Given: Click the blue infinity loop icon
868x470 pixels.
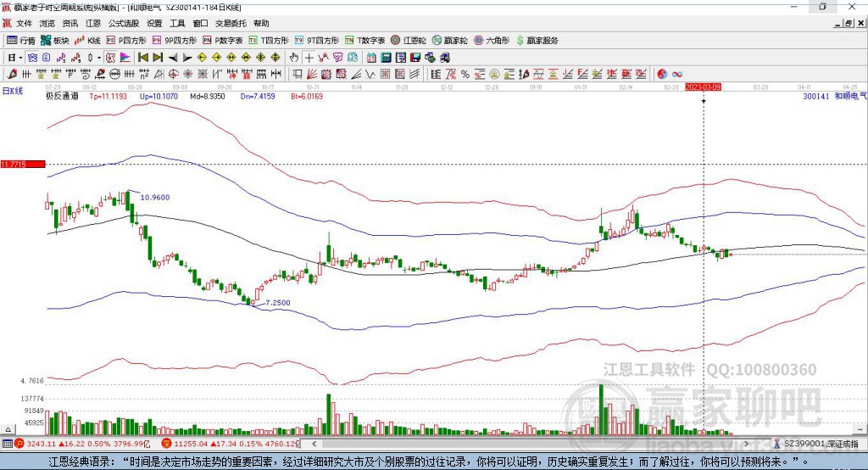Looking at the screenshot, I should (677, 75).
